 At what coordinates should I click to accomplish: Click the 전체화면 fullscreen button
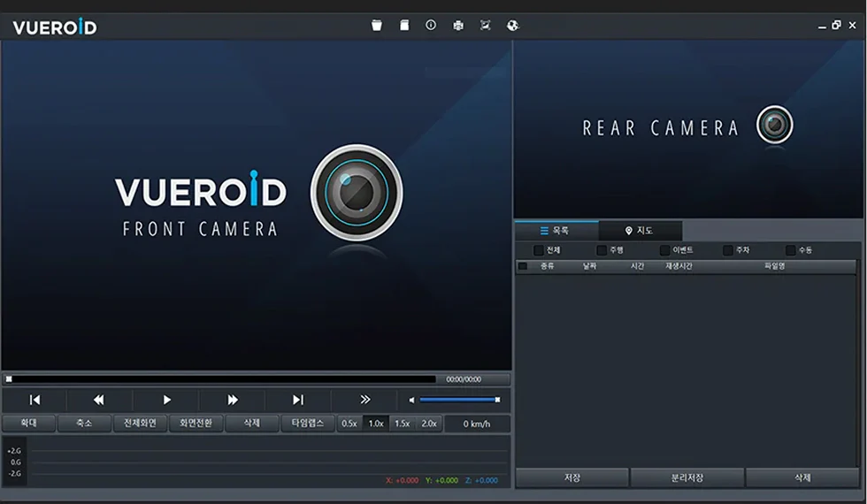[x=141, y=424]
